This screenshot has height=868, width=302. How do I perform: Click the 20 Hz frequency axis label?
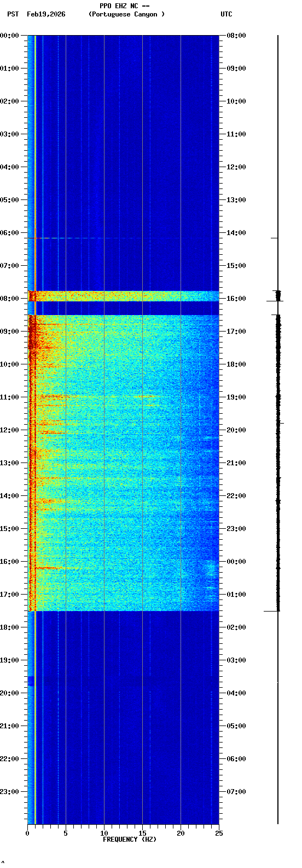click(x=181, y=833)
